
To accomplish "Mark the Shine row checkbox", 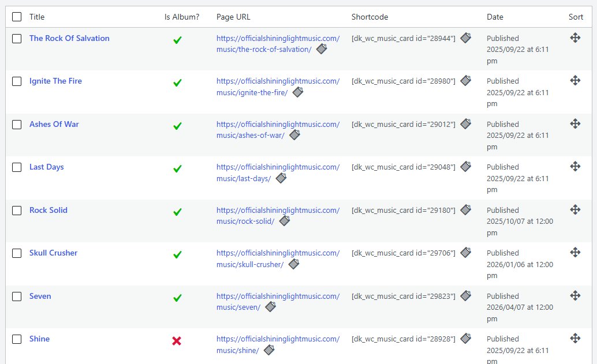I will click(17, 339).
